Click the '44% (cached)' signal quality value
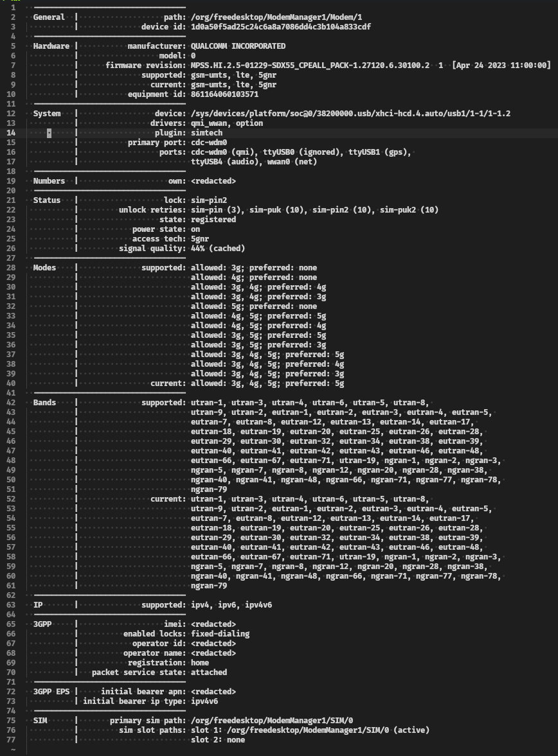 [217, 249]
